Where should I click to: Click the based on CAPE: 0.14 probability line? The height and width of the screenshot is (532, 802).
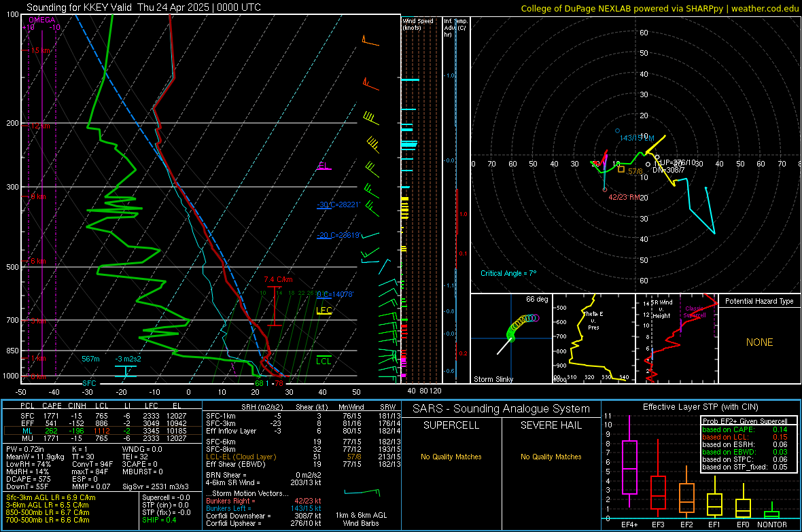point(745,429)
